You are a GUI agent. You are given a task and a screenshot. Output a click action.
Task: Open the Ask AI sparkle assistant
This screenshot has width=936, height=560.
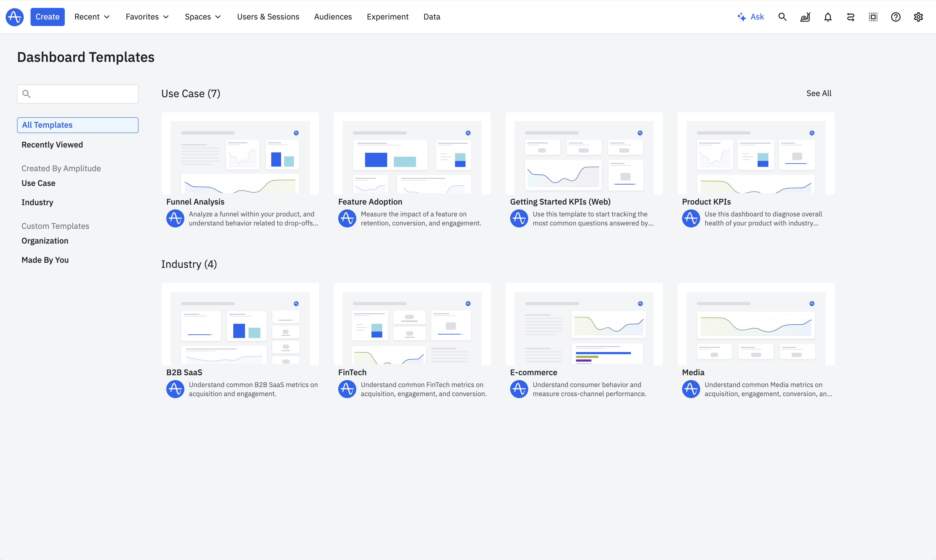tap(750, 17)
